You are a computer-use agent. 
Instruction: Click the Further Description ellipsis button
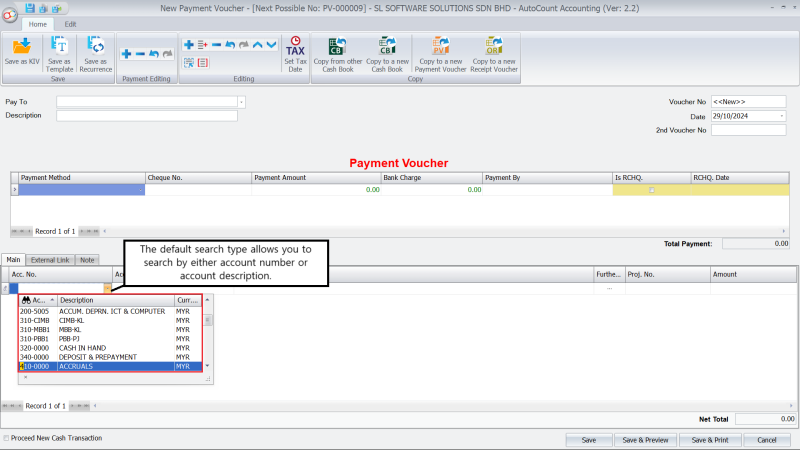pyautogui.click(x=609, y=288)
